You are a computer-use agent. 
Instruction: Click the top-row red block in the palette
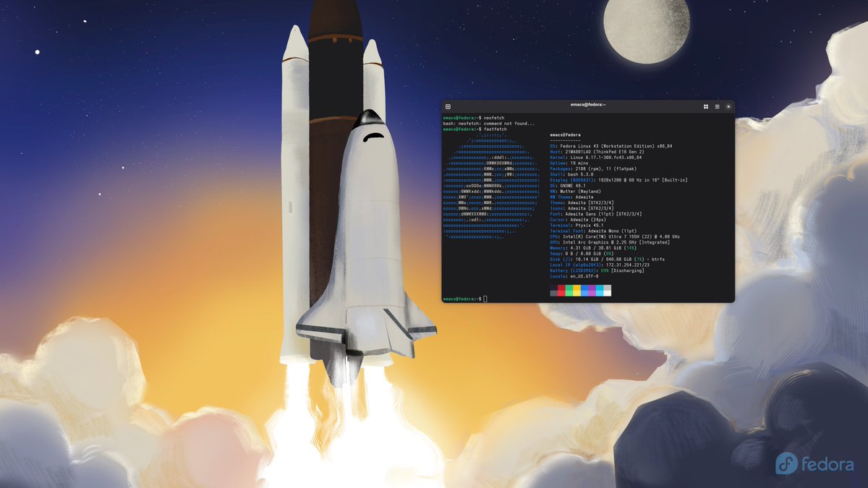[561, 288]
